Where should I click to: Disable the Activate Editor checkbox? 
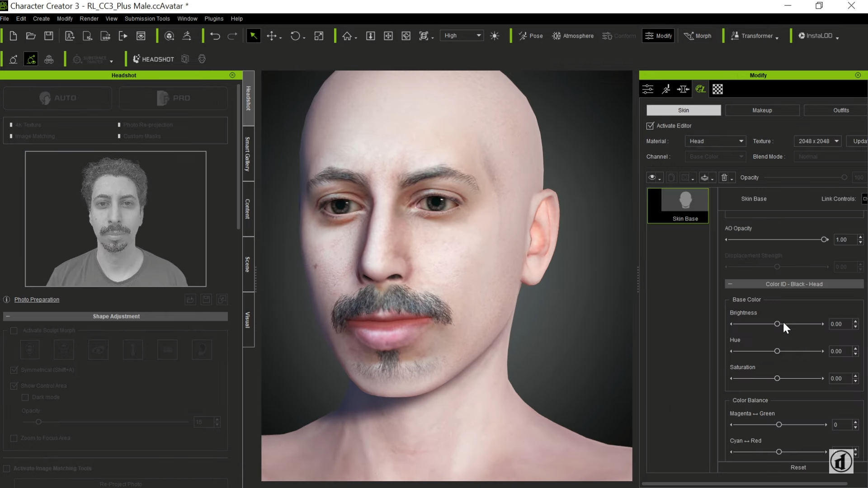(x=651, y=126)
